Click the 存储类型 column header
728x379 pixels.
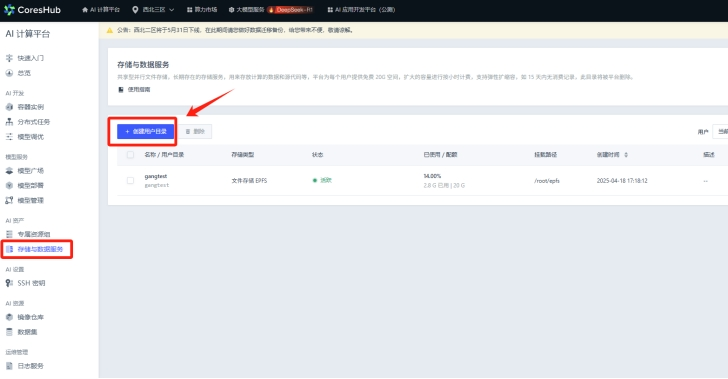click(x=242, y=155)
